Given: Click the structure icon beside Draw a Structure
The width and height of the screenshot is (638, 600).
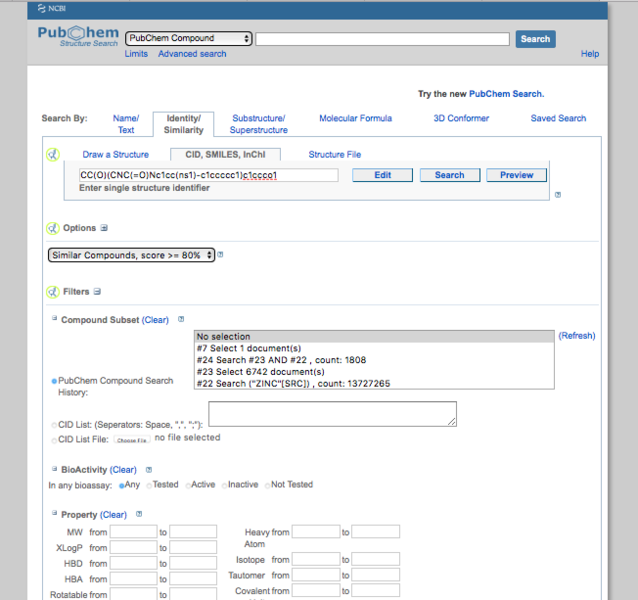Looking at the screenshot, I should (x=53, y=155).
